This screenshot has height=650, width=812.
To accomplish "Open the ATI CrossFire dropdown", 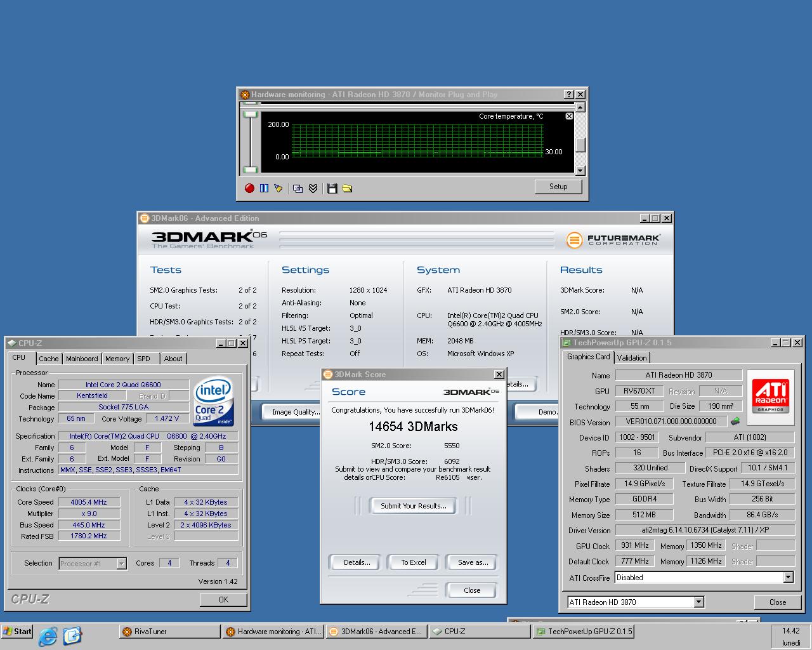I will point(788,578).
